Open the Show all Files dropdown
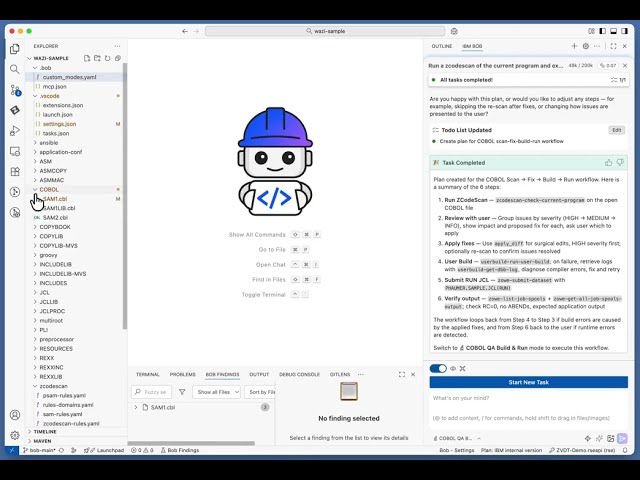The width and height of the screenshot is (640, 480). pos(217,392)
